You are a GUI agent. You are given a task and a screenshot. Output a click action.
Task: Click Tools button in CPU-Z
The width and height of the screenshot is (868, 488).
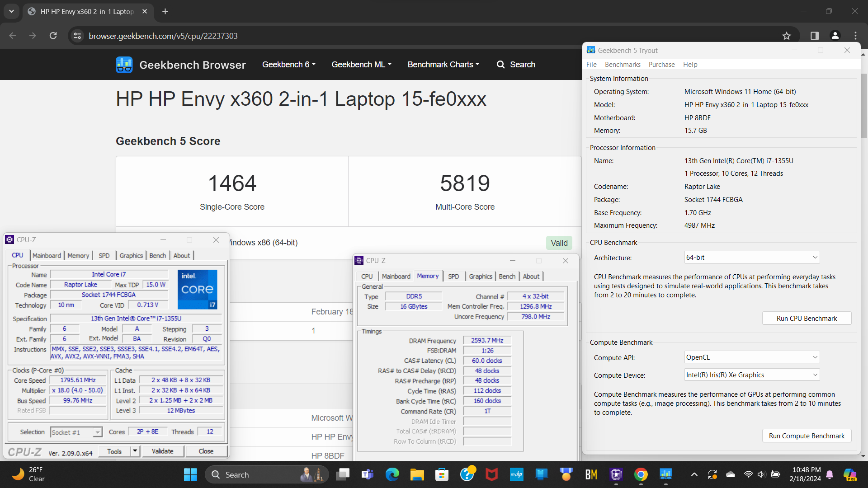114,451
